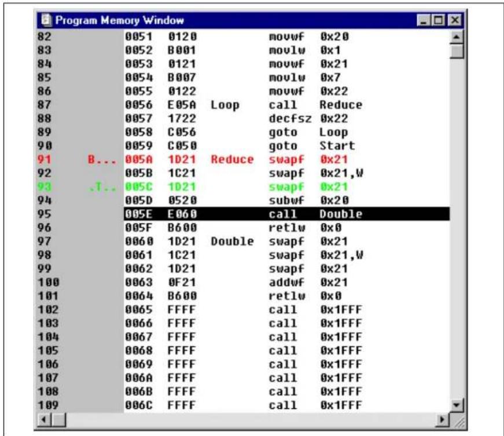The height and width of the screenshot is (436, 504).
Task: Click address 006C on the last row
Action: 138,405
